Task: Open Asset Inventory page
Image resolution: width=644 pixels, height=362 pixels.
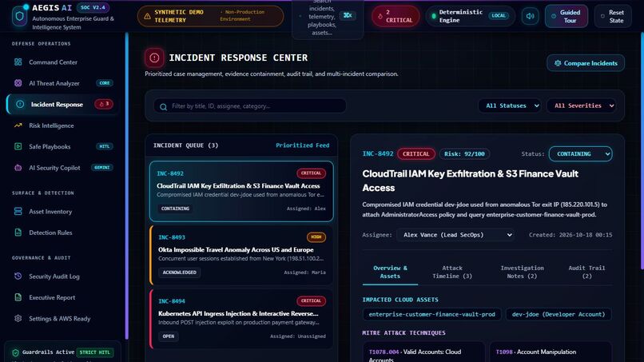Action: click(x=62, y=211)
